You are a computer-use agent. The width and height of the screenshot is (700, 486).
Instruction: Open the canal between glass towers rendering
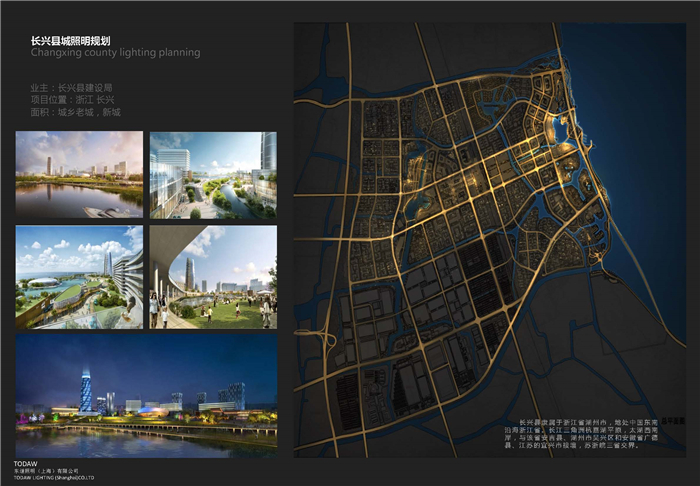click(213, 174)
